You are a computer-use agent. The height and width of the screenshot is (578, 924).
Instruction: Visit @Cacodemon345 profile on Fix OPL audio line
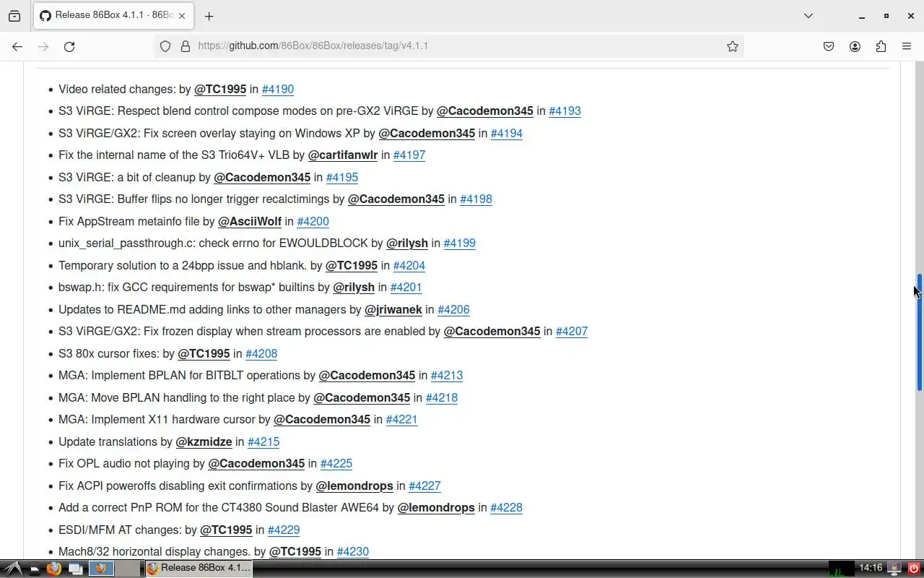[x=256, y=463]
